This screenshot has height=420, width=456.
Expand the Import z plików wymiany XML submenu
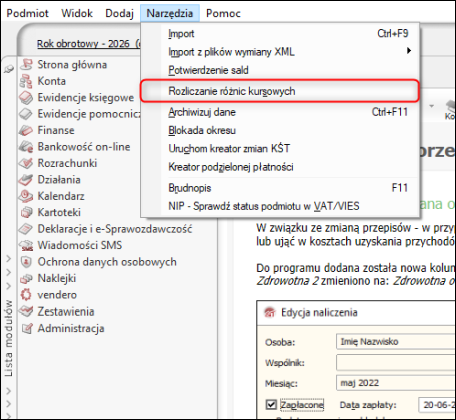280,52
